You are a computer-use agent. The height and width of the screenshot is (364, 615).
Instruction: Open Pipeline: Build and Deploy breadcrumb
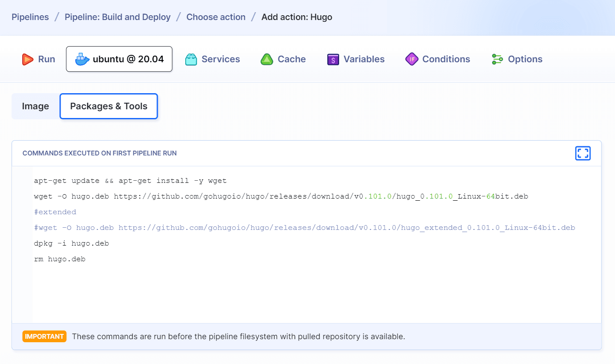coord(117,17)
